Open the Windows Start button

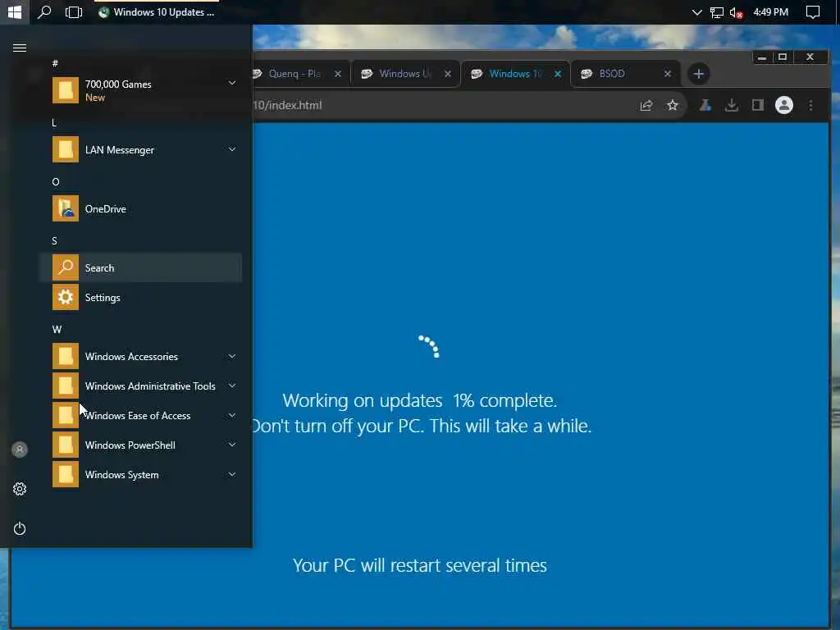(15, 11)
